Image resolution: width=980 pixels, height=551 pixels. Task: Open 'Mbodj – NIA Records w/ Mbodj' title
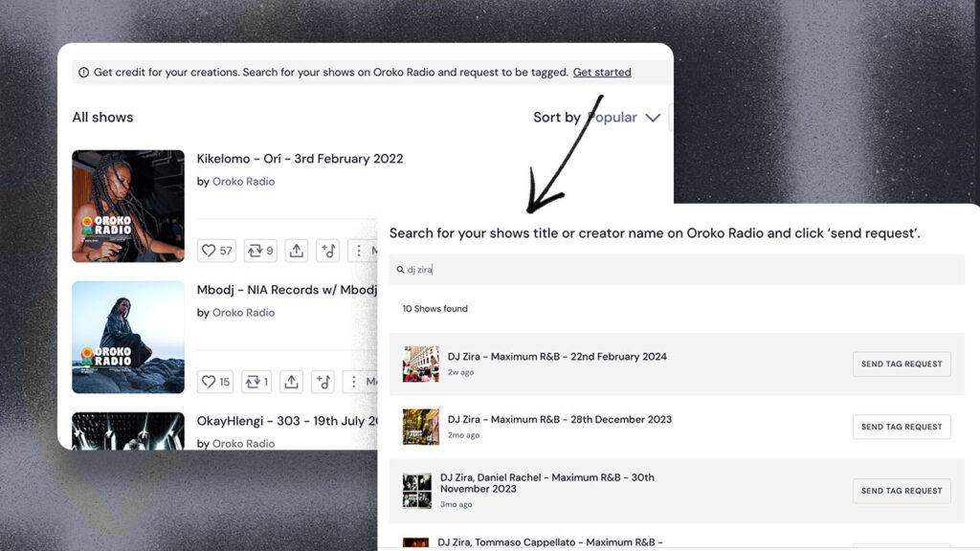pyautogui.click(x=287, y=290)
